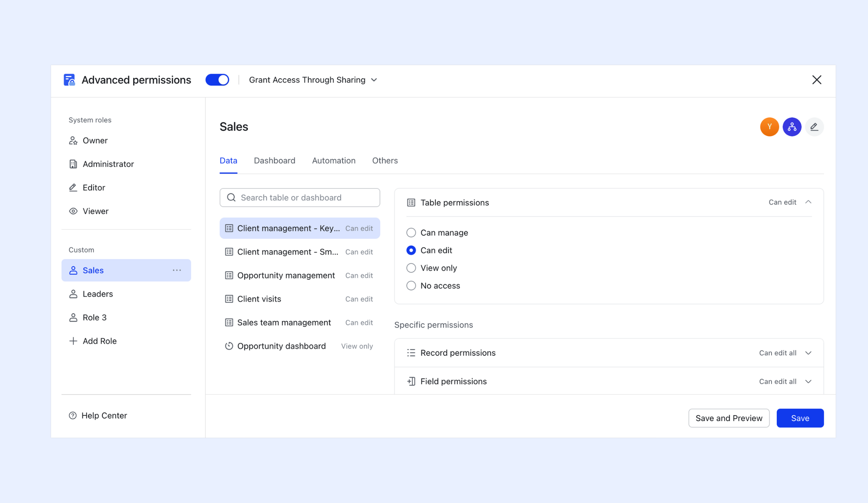Click Can edit all beside Field permissions

click(x=777, y=381)
